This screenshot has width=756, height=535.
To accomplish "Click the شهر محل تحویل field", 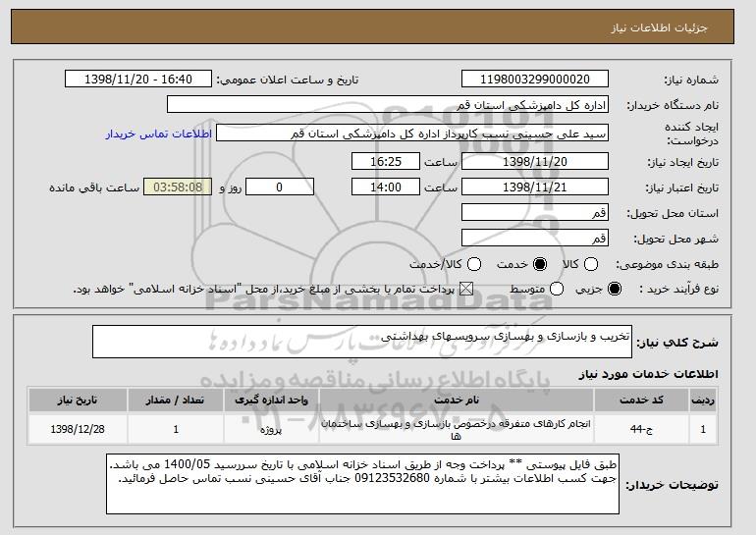I will [x=535, y=239].
